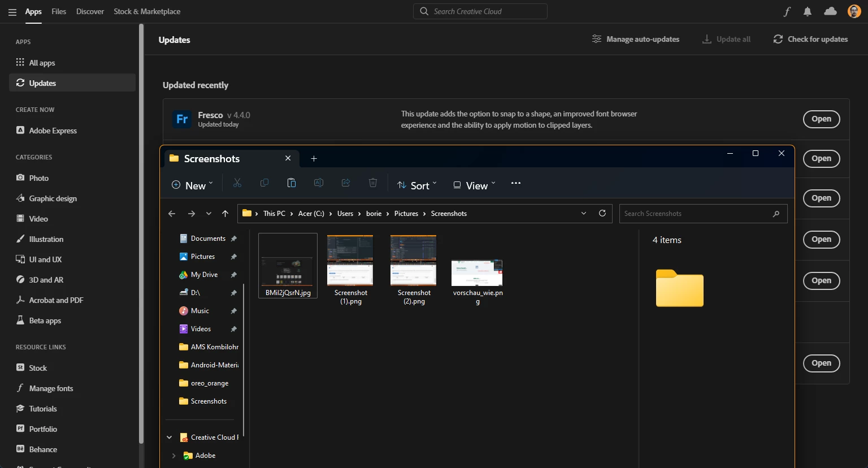
Task: Select Updates in sidebar
Action: pyautogui.click(x=72, y=83)
